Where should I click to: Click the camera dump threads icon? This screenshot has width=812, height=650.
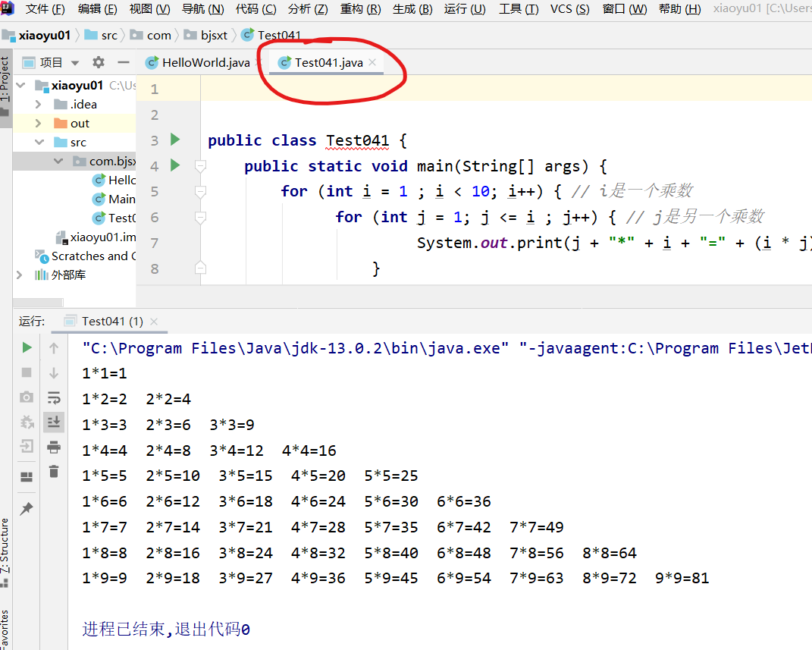27,397
